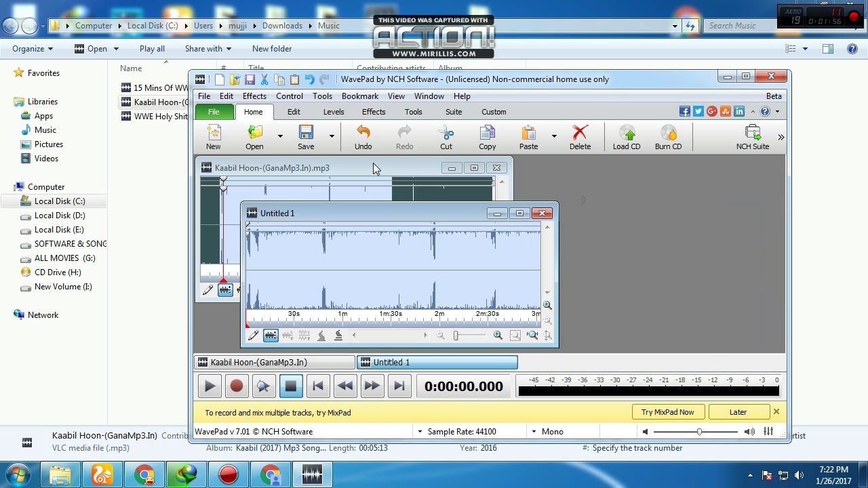Collapse the ribbon with the caret arrow

[753, 112]
